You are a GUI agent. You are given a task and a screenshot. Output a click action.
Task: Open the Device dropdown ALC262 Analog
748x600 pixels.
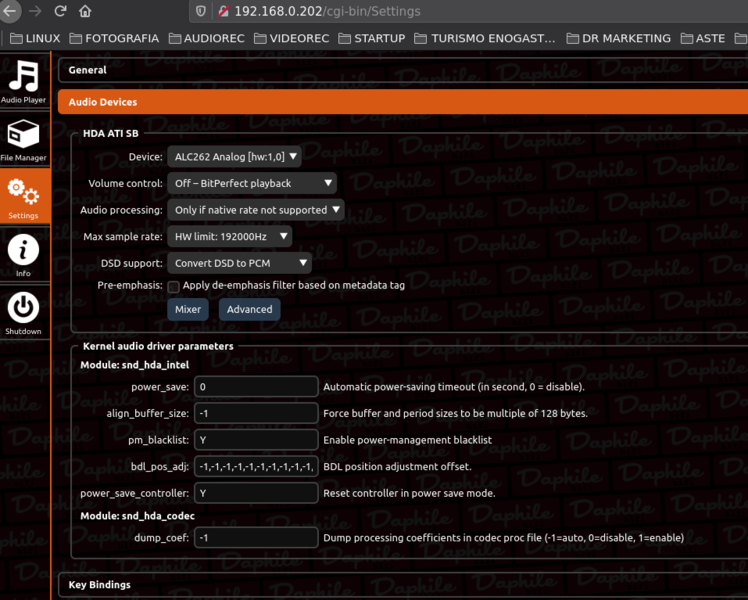click(x=234, y=157)
